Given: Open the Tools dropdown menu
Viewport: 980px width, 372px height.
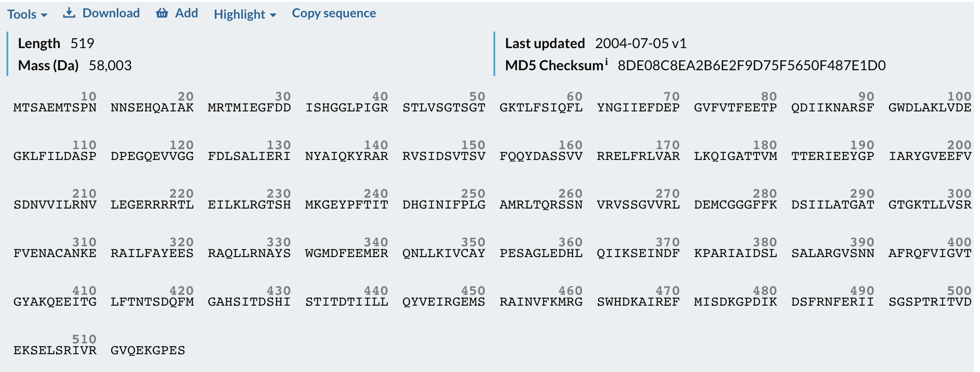Looking at the screenshot, I should [27, 14].
